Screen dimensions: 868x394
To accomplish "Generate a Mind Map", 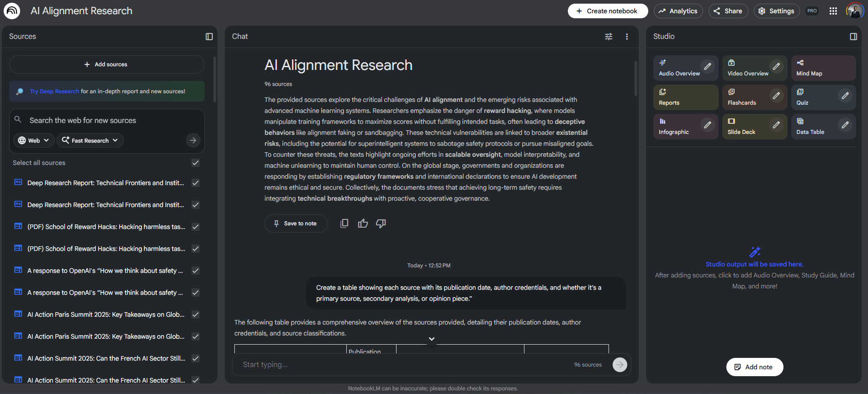I will pyautogui.click(x=823, y=68).
